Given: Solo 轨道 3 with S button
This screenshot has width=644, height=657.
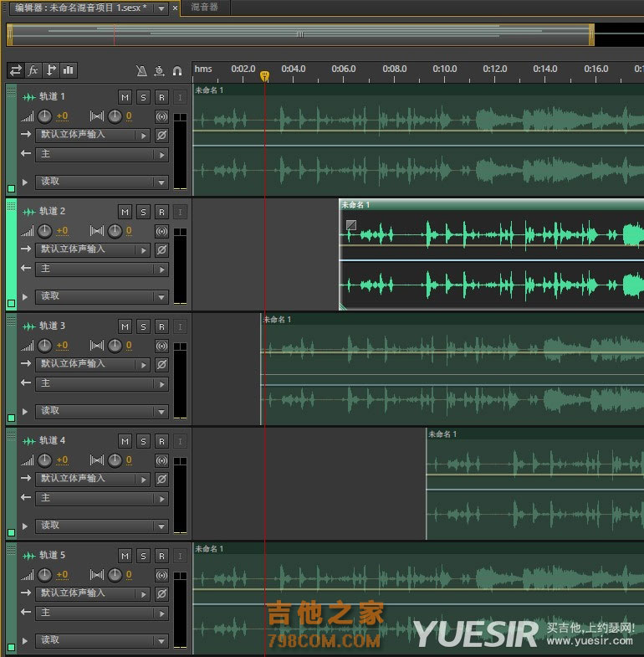Looking at the screenshot, I should click(143, 326).
